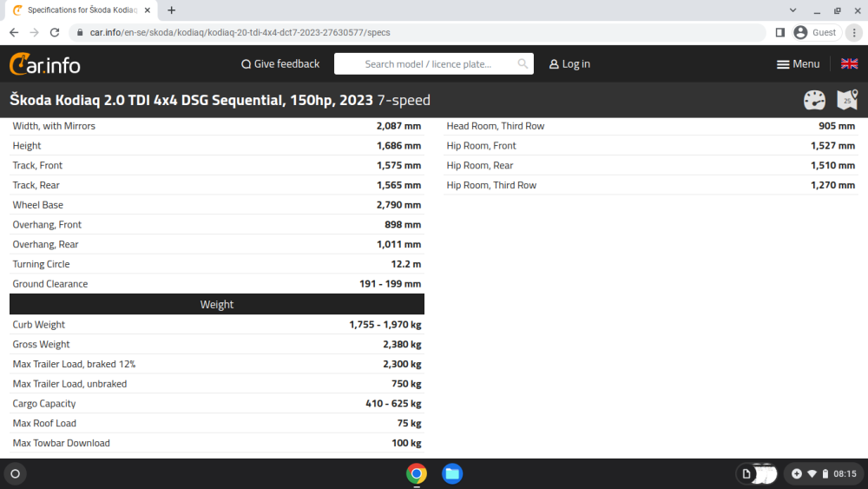Viewport: 868px width, 489px height.
Task: Click Give feedback link
Action: 280,64
